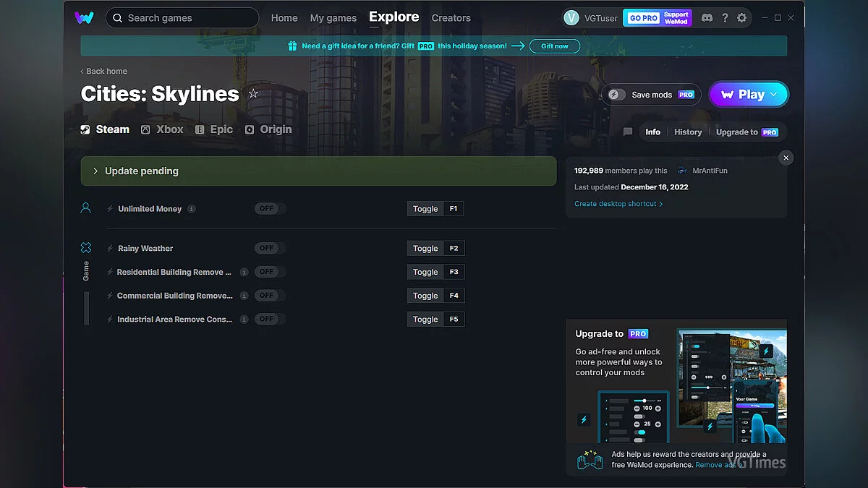
Task: Click the VGTuser avatar icon
Action: click(571, 18)
